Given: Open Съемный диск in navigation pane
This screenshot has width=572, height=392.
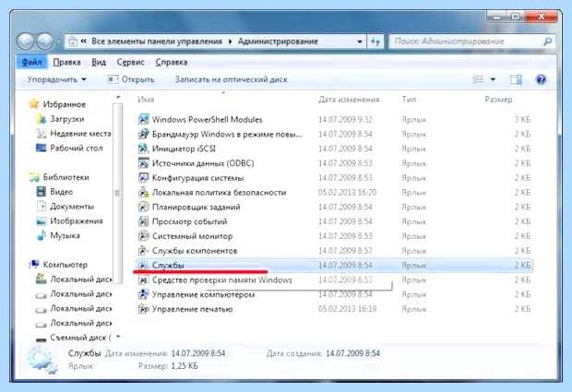Looking at the screenshot, I should coord(80,338).
